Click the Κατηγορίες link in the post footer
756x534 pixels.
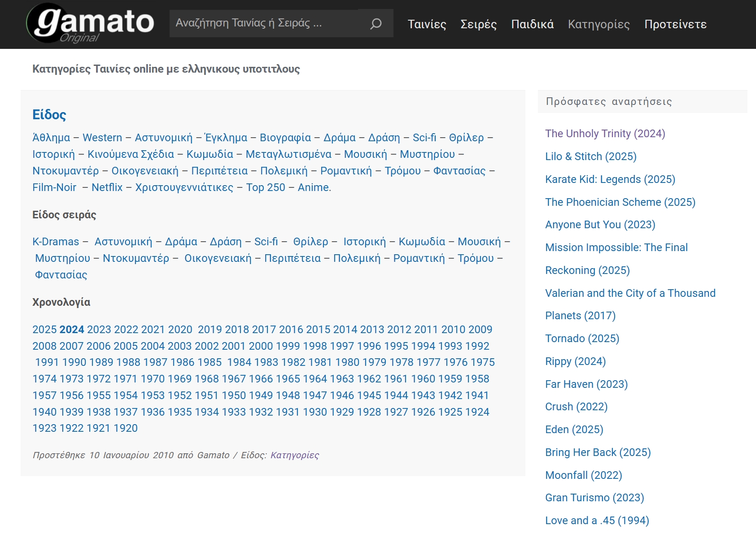(x=294, y=455)
